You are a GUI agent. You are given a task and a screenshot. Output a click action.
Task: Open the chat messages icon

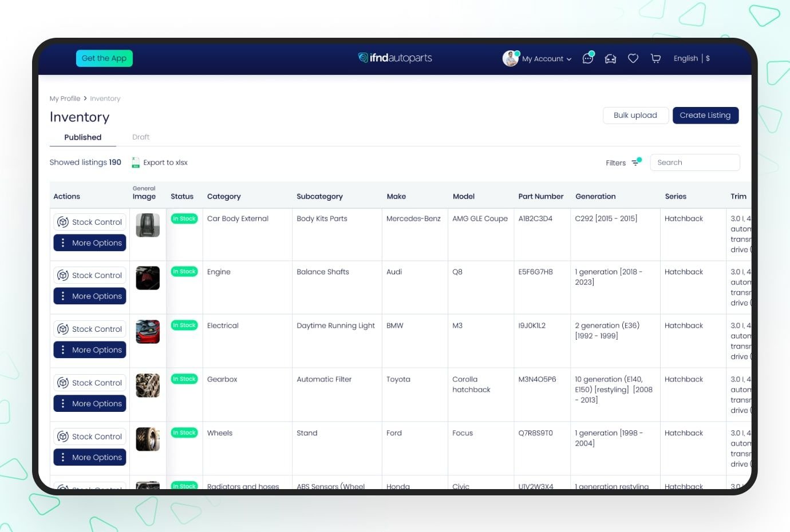point(588,58)
